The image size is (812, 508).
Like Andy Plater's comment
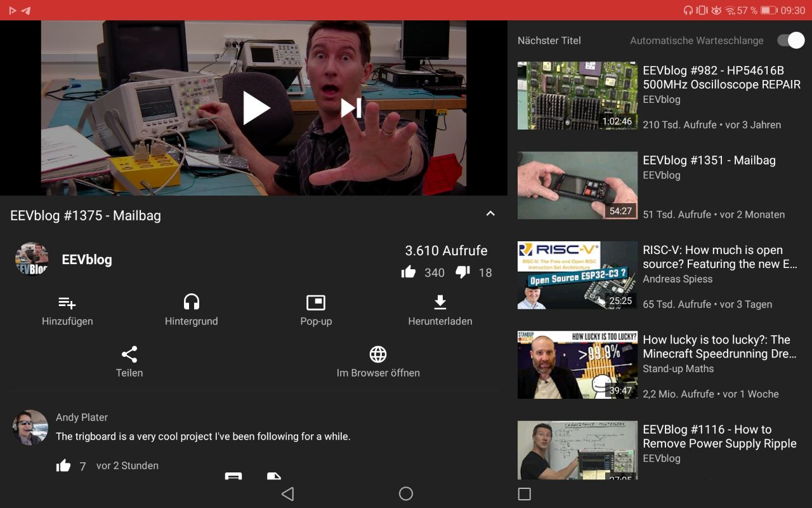pos(63,466)
